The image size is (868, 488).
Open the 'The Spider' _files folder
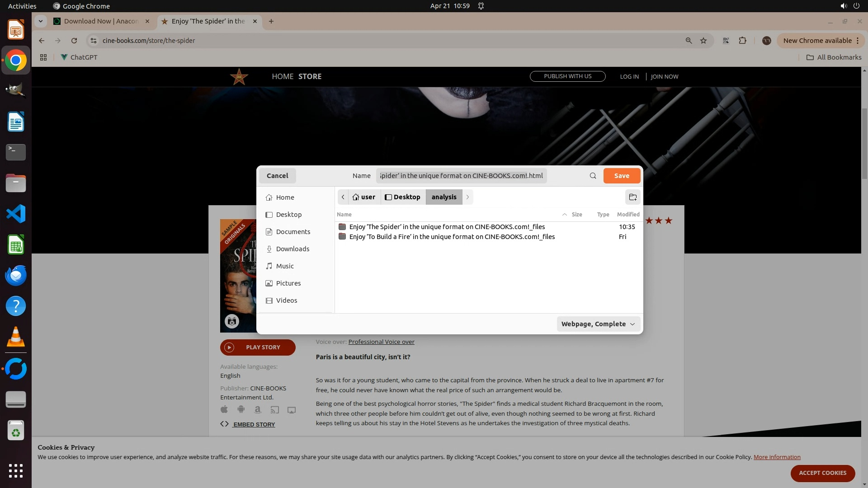pyautogui.click(x=447, y=227)
